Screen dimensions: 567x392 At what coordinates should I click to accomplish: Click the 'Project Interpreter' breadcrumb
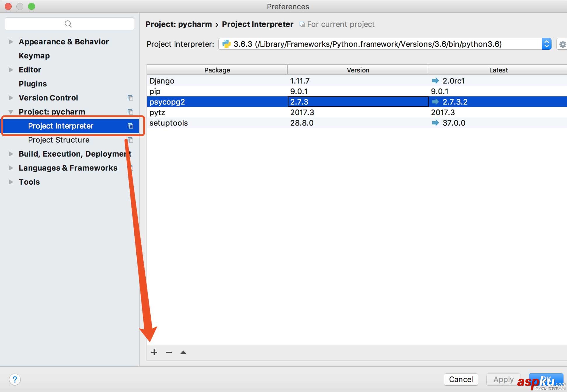tap(258, 24)
